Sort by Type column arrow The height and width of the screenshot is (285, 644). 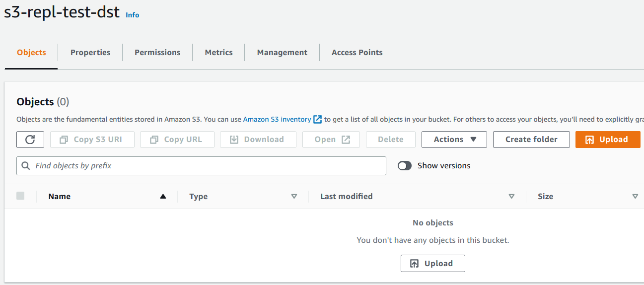pyautogui.click(x=294, y=197)
